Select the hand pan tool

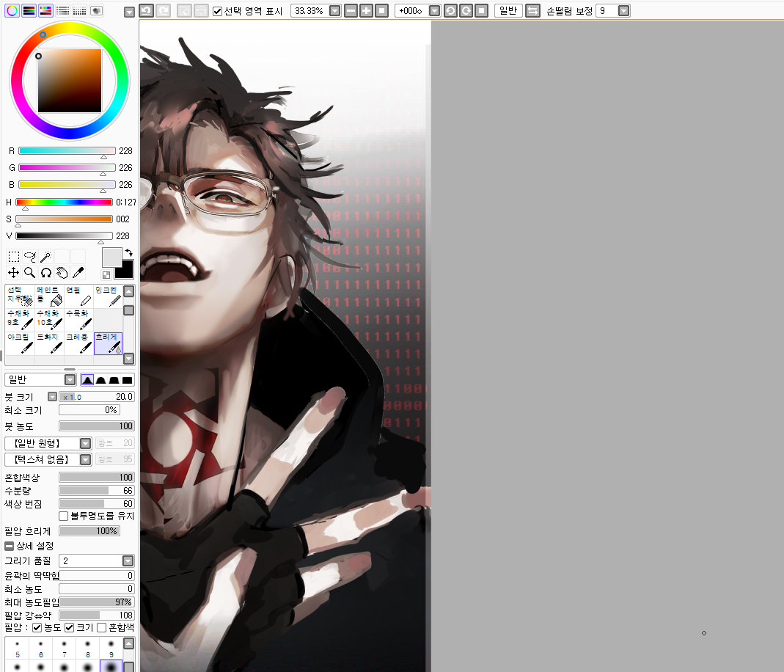click(62, 273)
